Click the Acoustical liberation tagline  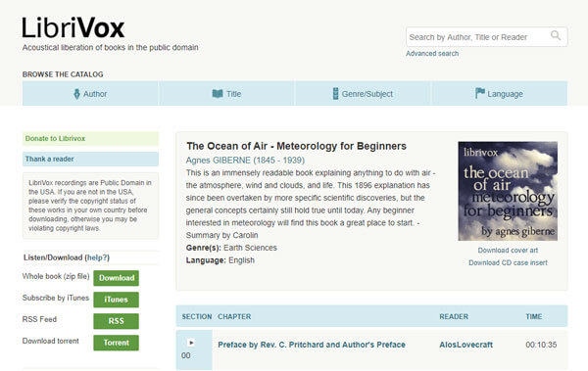(110, 48)
